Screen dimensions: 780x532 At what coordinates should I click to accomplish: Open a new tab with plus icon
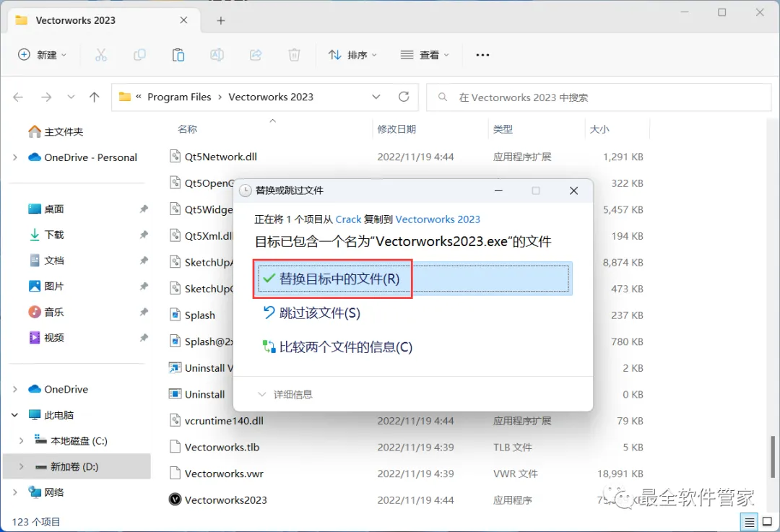tap(221, 20)
